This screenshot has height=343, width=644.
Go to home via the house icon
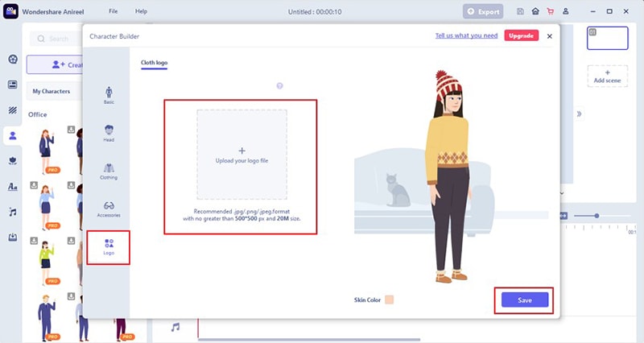[x=535, y=11]
